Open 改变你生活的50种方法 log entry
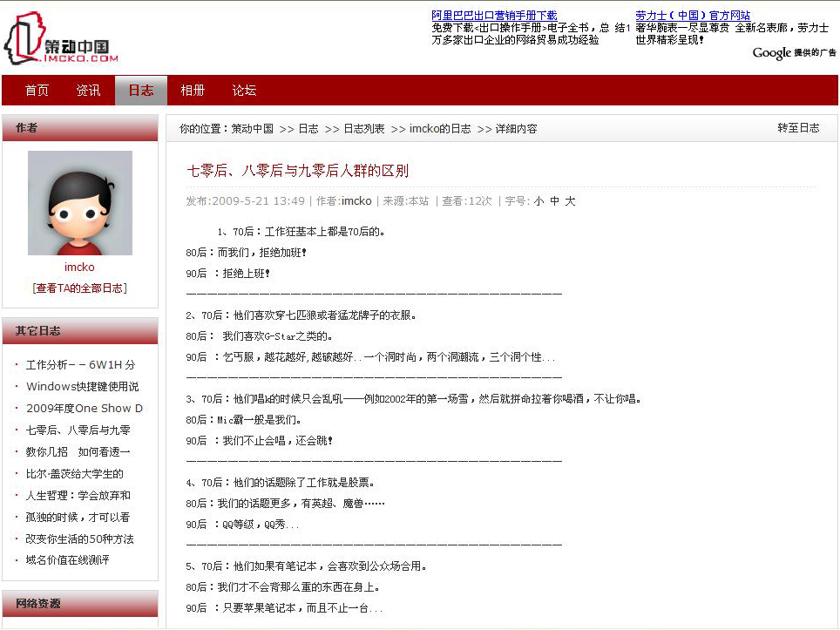The image size is (840, 630). [x=80, y=539]
